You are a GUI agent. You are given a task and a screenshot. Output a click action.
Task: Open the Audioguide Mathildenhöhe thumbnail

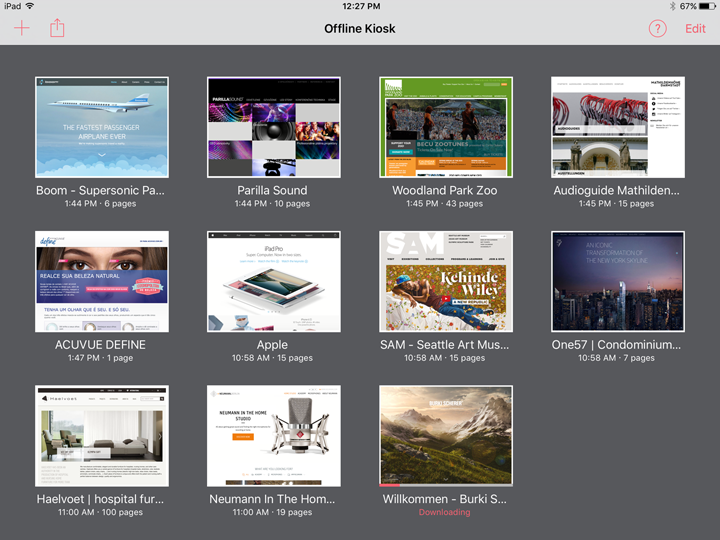(x=618, y=127)
